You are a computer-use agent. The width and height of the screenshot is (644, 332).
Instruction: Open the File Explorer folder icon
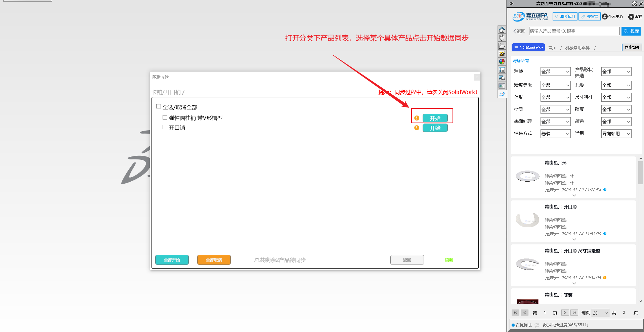(502, 46)
